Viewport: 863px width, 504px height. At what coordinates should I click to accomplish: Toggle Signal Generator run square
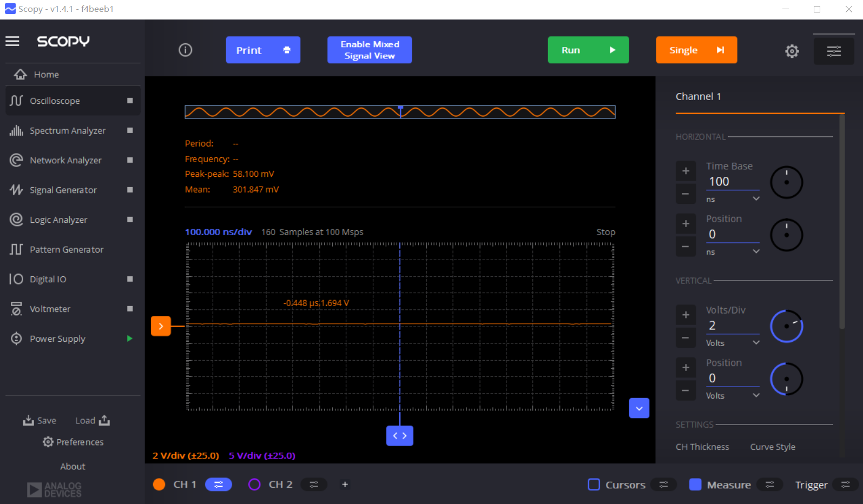point(130,190)
